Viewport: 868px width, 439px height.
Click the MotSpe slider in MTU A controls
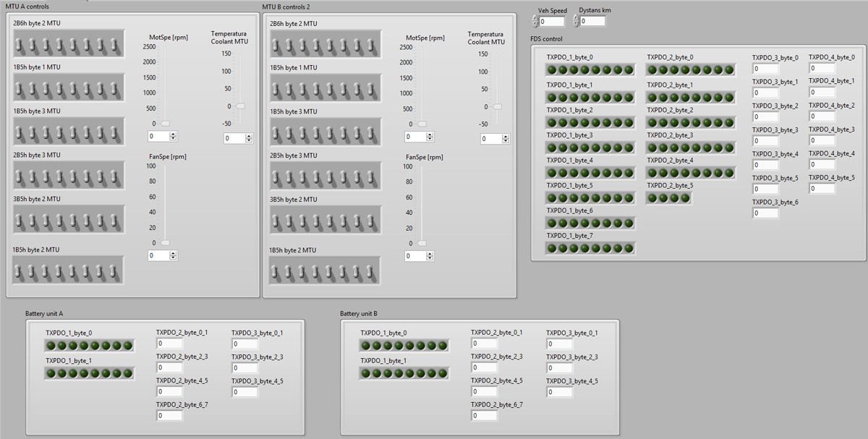click(x=165, y=123)
